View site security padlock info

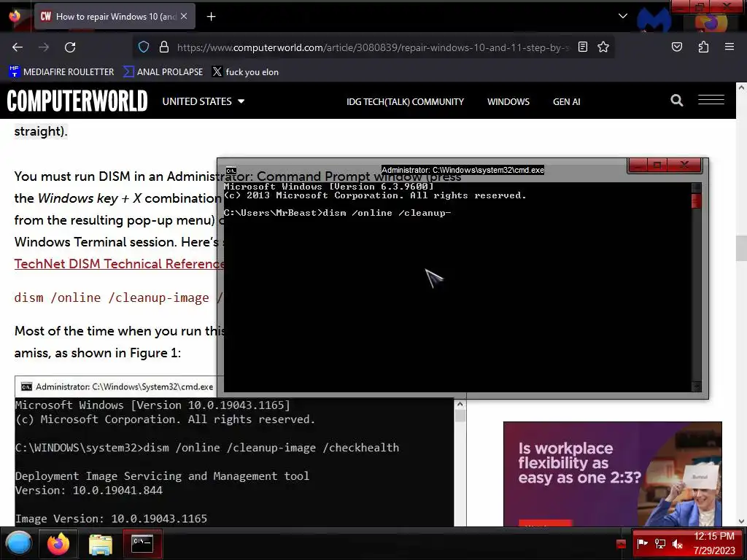[x=164, y=47]
